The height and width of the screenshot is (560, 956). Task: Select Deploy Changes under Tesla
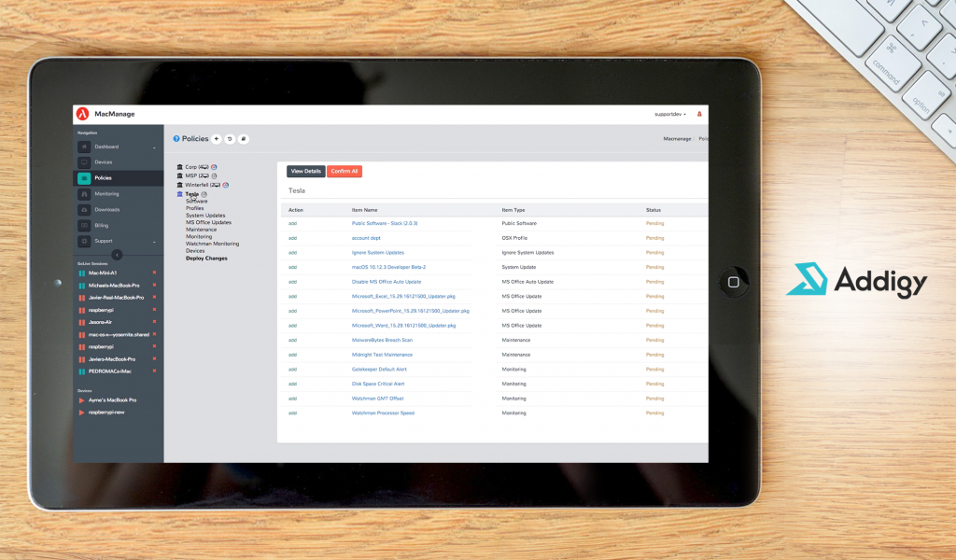tap(206, 259)
